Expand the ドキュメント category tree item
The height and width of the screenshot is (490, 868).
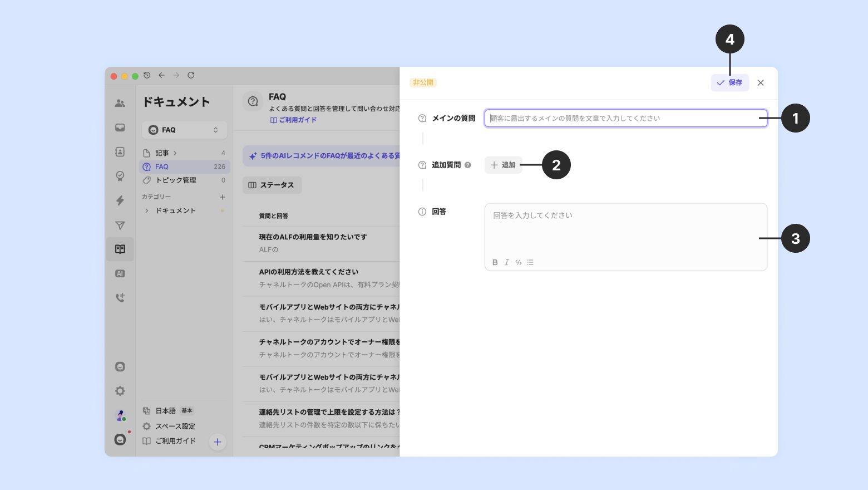point(147,210)
